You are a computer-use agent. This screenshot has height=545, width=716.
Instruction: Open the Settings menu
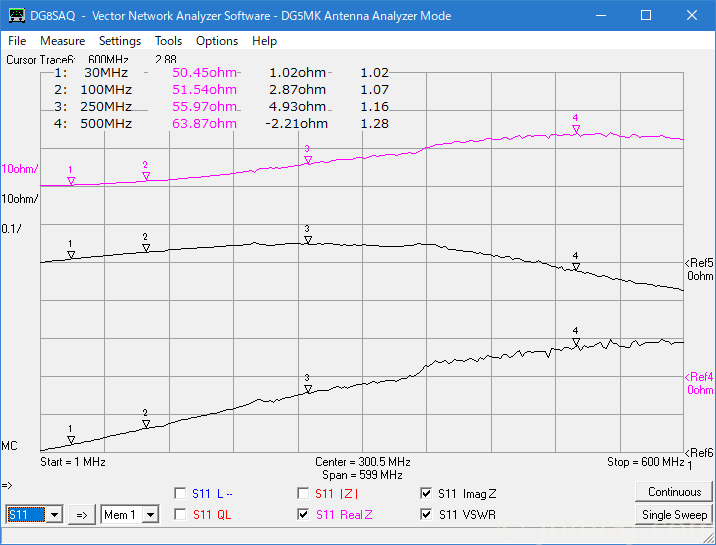coord(120,41)
